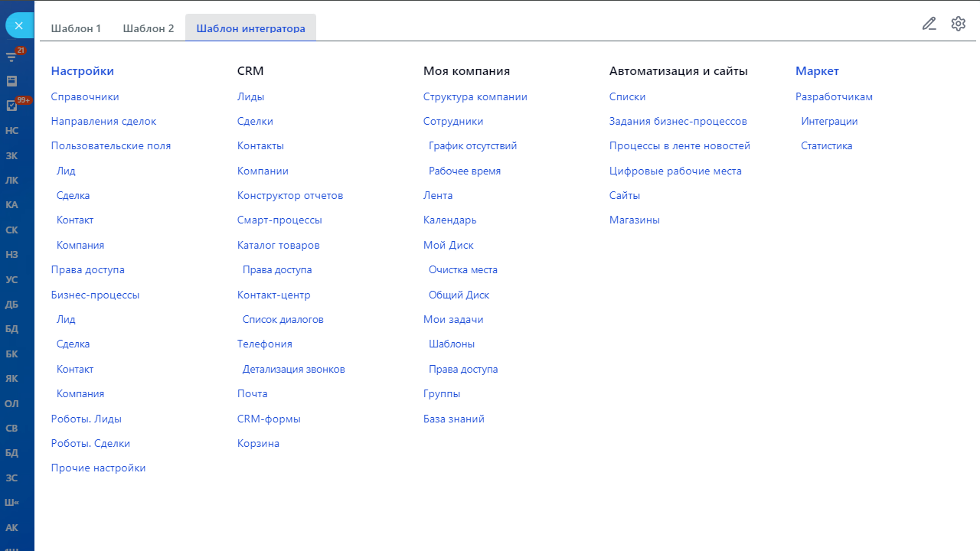Open the Маркет section heading
The height and width of the screenshot is (551, 980).
(x=817, y=71)
